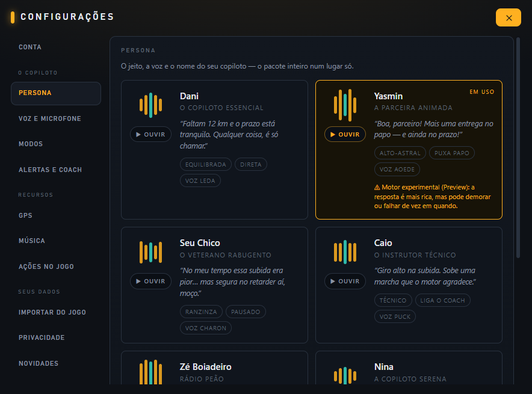The image size is (532, 394).
Task: Click the PUXA PAPO tag
Action: 452,153
